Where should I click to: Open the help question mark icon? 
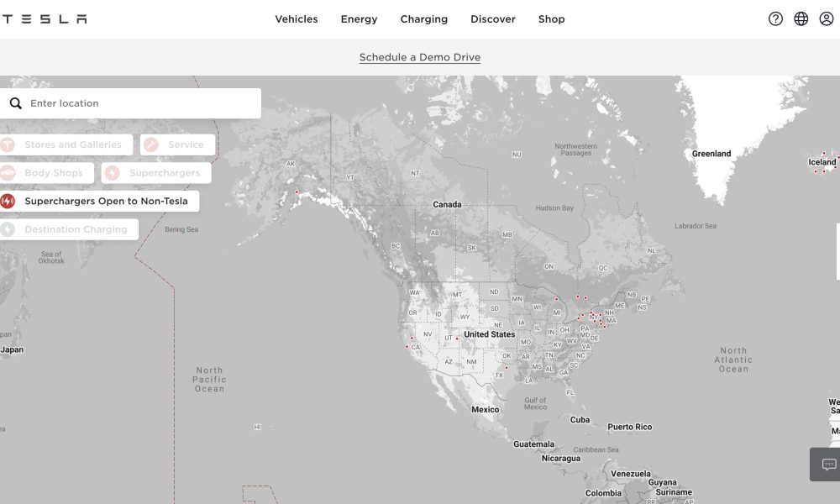775,19
